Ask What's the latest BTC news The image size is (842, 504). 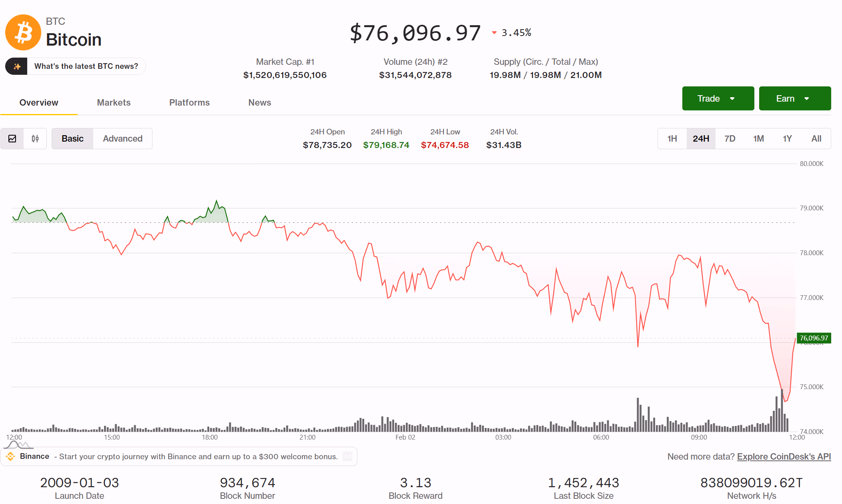(86, 66)
